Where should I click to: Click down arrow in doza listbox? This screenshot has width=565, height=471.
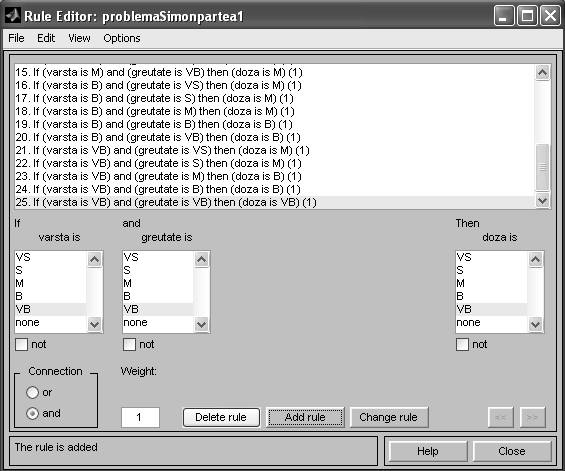[535, 325]
